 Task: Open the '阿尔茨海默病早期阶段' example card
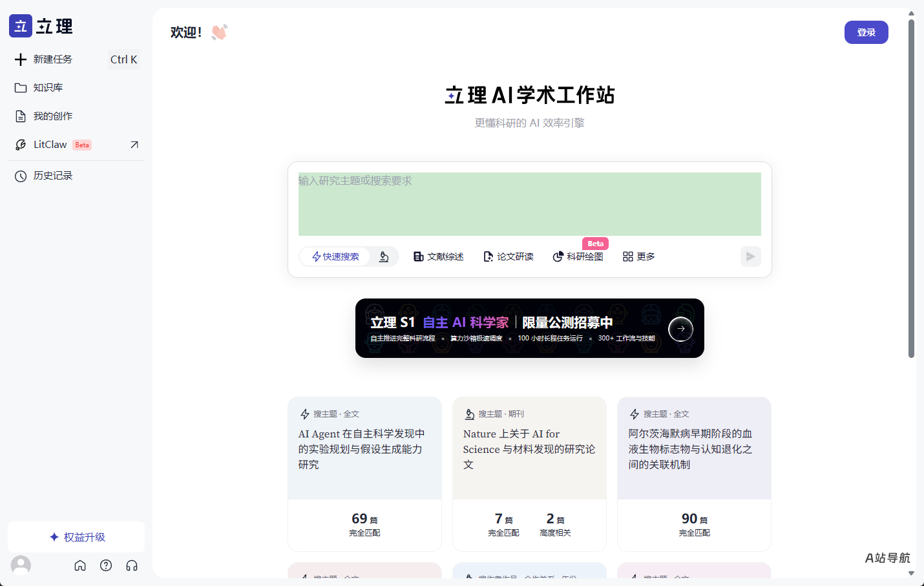click(x=695, y=474)
